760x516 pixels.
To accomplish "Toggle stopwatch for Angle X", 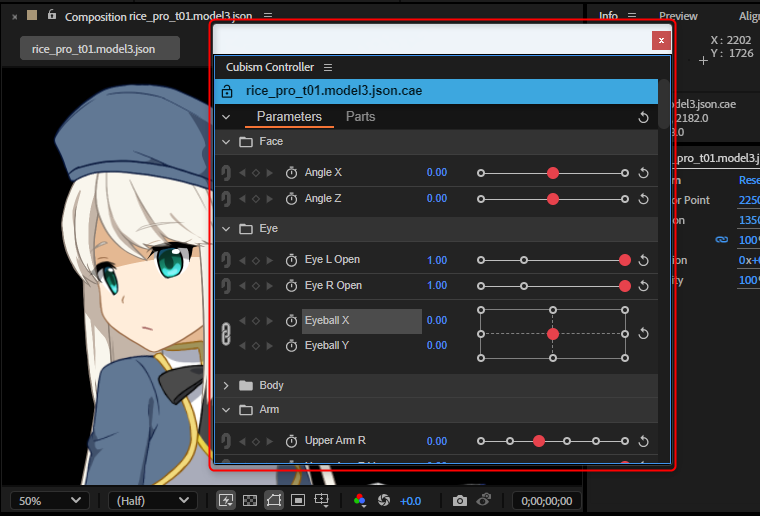I will 291,172.
